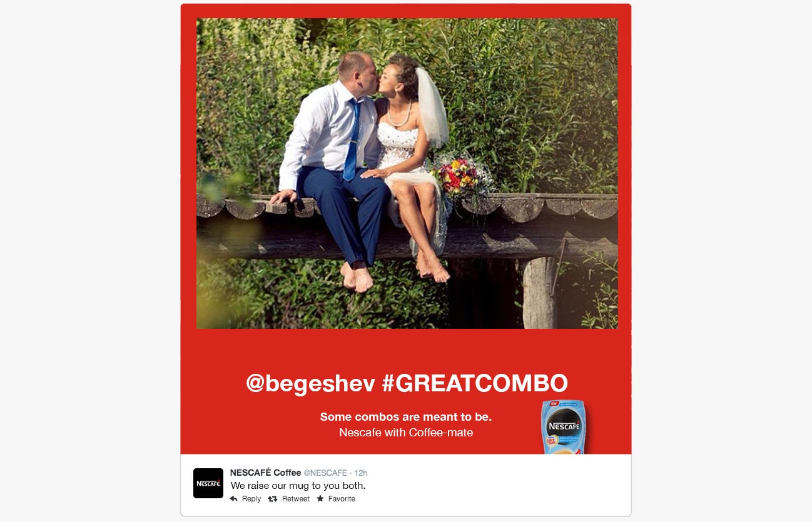Click the @begeshev mention
Viewport: 812px width, 522px height.
click(x=311, y=383)
